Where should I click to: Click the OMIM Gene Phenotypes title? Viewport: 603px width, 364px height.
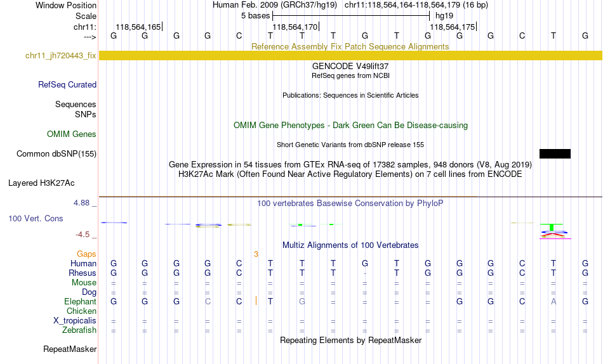point(350,126)
